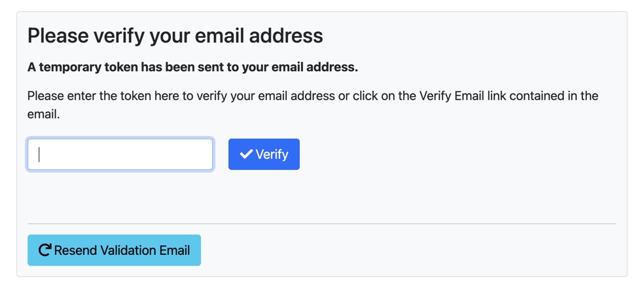Screen dimensions: 644x285
Task: Click the reload arrow beside the Resend label
Action: (45, 250)
